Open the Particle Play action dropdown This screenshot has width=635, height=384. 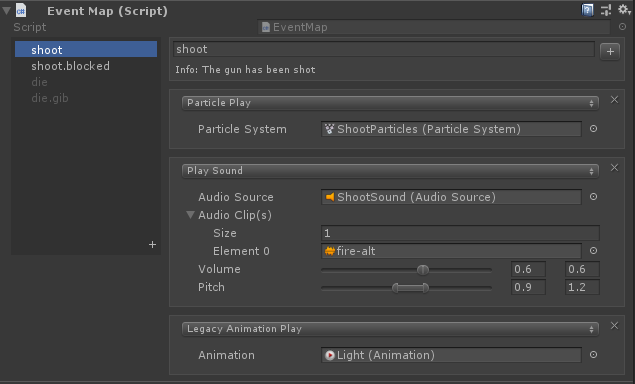[390, 103]
